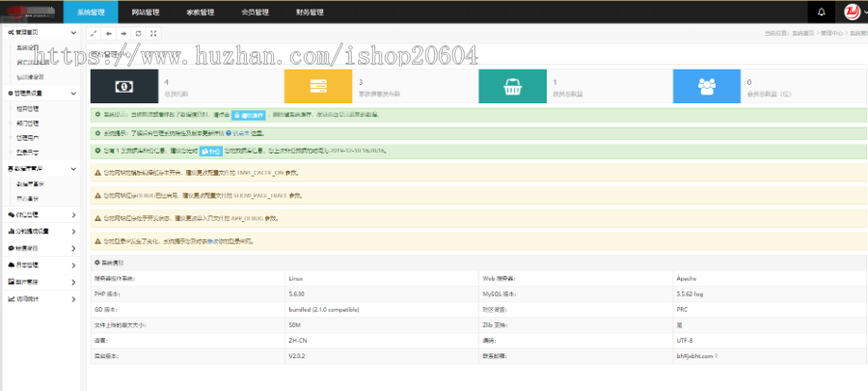Screen dimensions: 868x391
Task: Click the blue 备份 button in third alert
Action: [211, 151]
